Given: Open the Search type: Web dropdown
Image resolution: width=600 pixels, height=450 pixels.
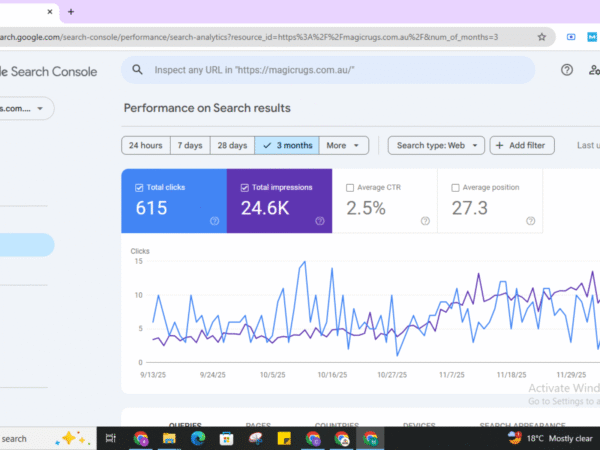Looking at the screenshot, I should pos(435,145).
